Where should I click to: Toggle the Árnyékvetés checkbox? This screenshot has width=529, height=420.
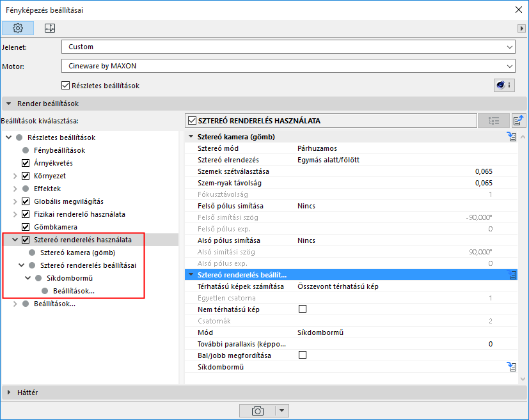(x=26, y=163)
